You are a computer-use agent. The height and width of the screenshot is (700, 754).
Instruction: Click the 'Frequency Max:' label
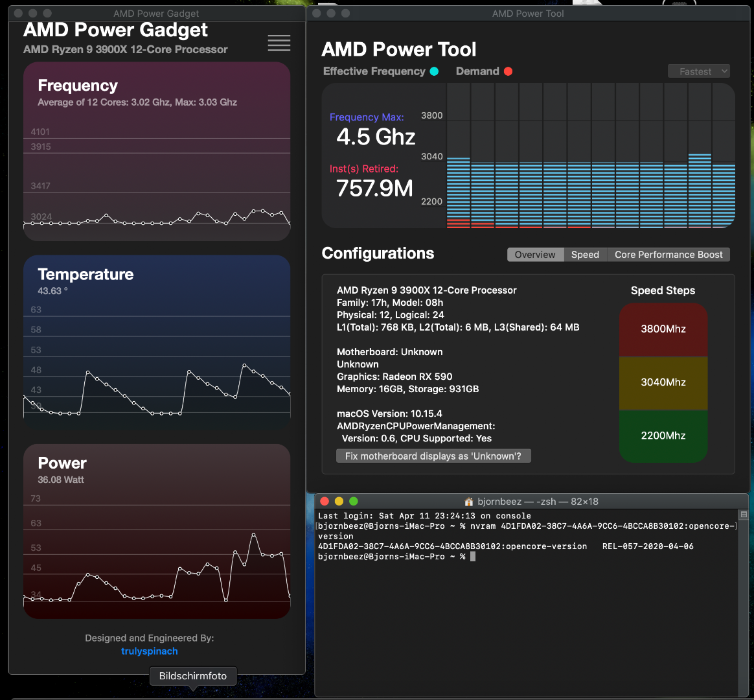[367, 117]
